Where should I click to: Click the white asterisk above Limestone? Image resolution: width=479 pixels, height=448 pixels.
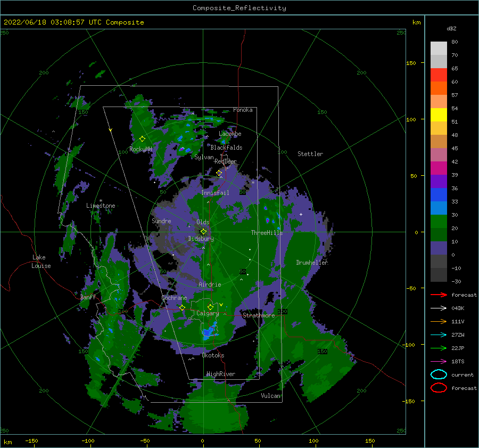click(x=101, y=201)
